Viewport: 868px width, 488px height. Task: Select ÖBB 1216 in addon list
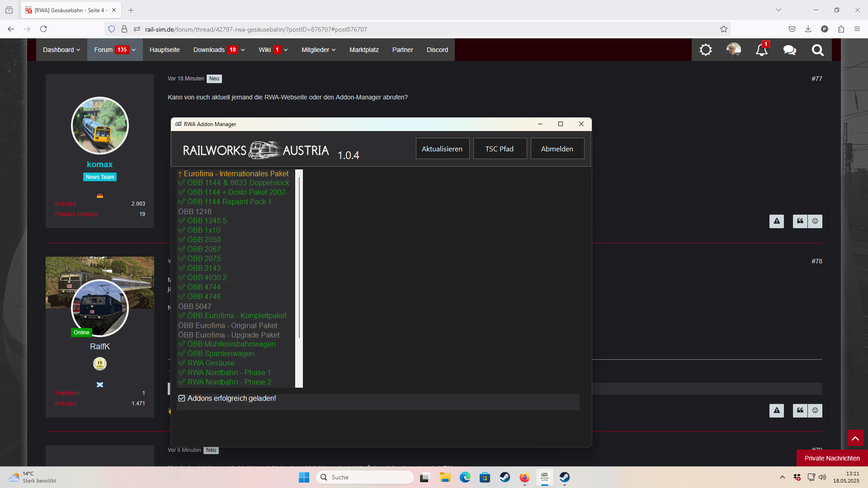195,211
